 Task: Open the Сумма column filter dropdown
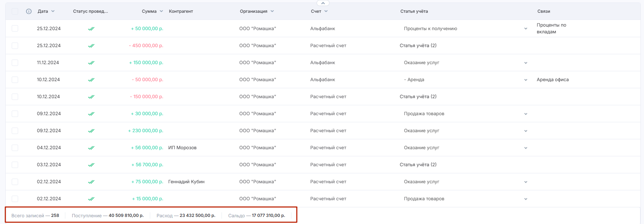pyautogui.click(x=161, y=11)
